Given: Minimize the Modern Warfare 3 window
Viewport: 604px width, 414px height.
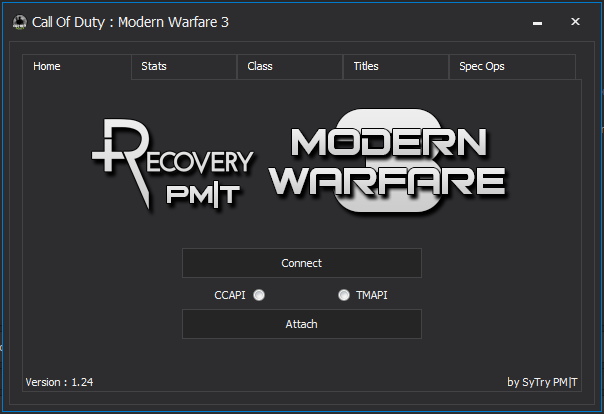Looking at the screenshot, I should 537,22.
